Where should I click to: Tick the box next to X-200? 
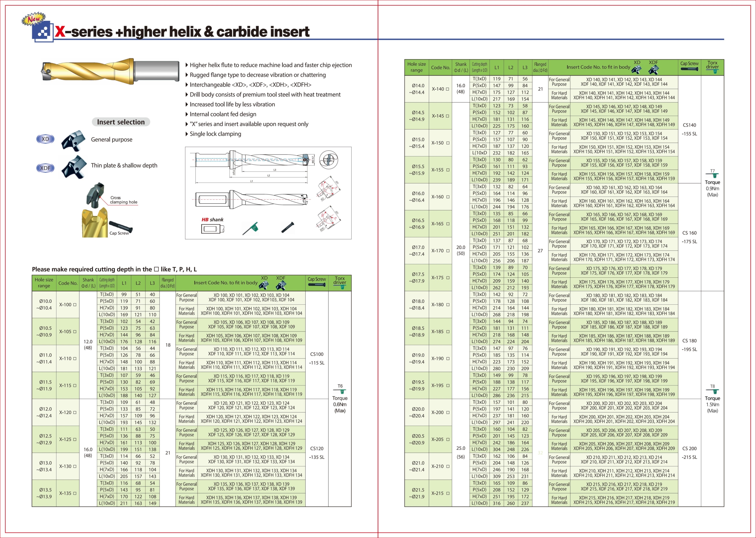tap(448, 412)
